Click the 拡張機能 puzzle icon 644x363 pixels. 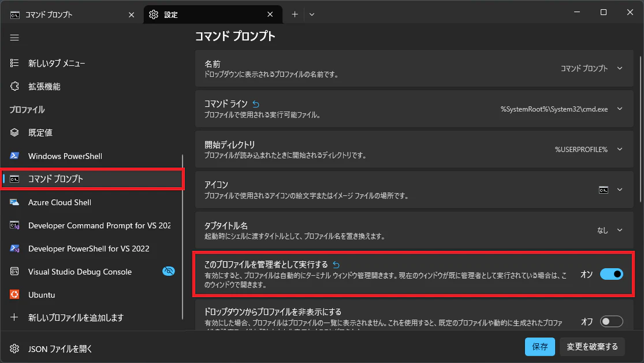14,86
